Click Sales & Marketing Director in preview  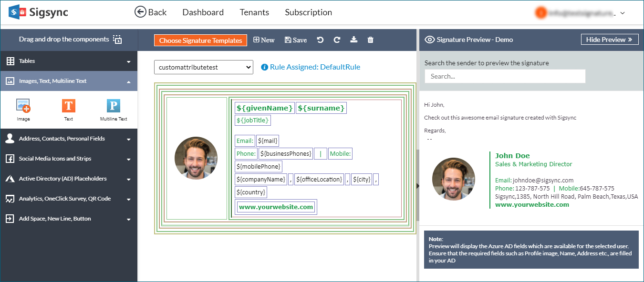pos(534,164)
